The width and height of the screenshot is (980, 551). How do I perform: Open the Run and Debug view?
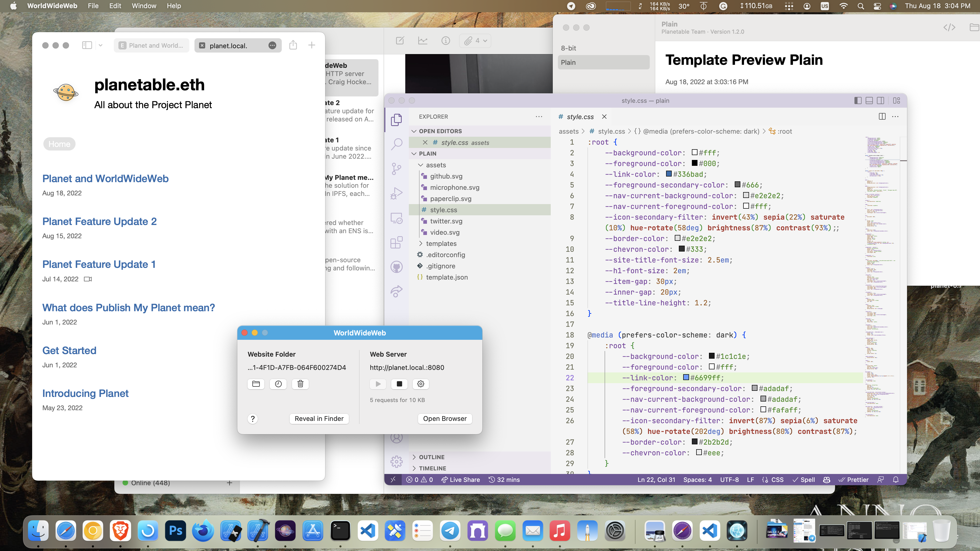[396, 193]
